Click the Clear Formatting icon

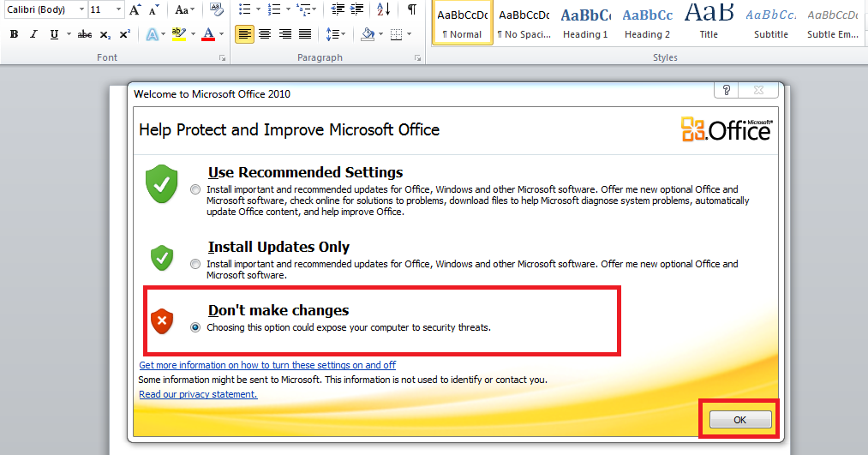pos(217,9)
